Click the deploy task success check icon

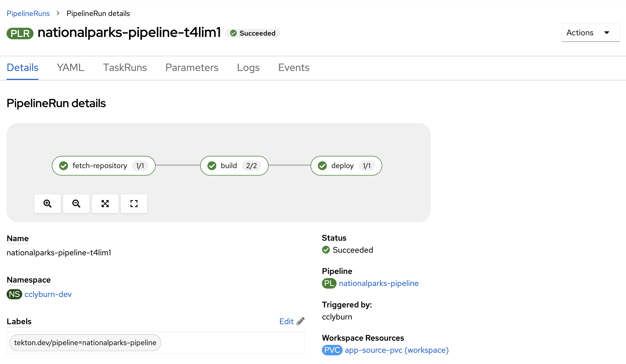[x=322, y=166]
